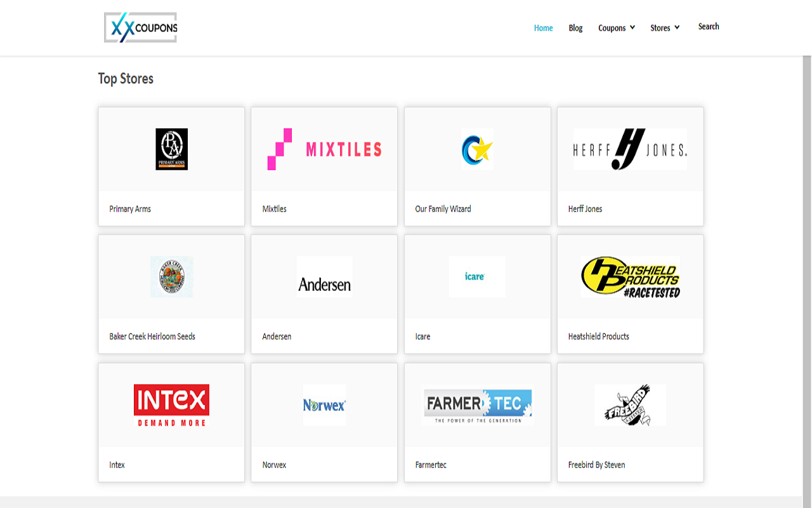
Task: Click the Intex Demand More logo
Action: (172, 405)
